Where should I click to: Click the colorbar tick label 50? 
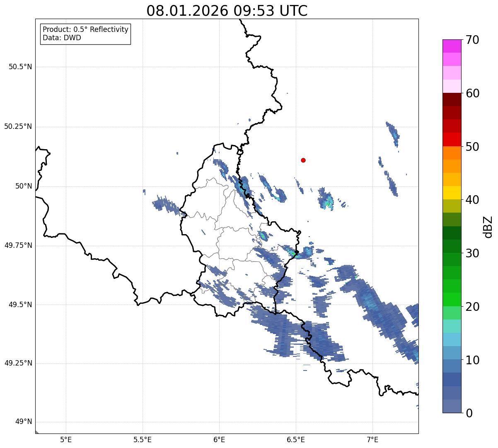(472, 147)
